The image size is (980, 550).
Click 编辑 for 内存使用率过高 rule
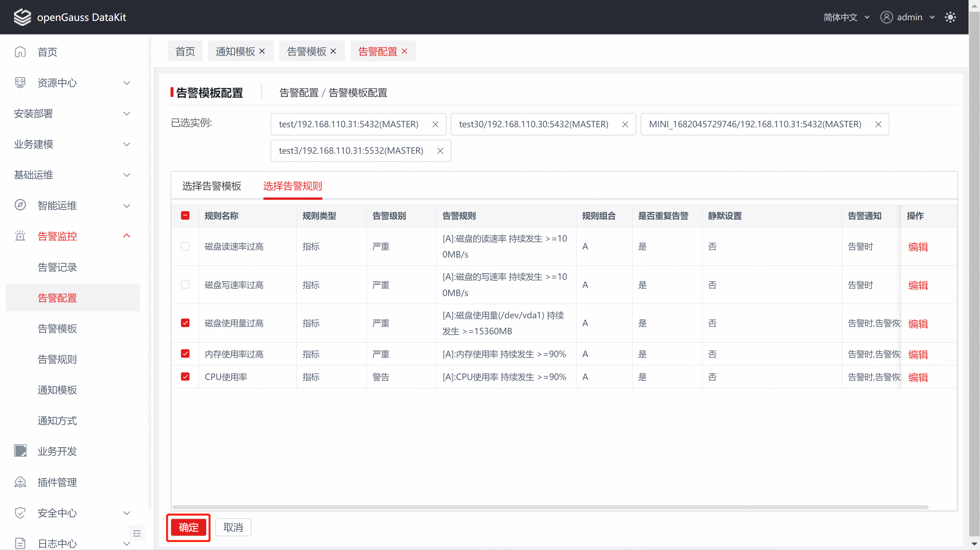918,354
